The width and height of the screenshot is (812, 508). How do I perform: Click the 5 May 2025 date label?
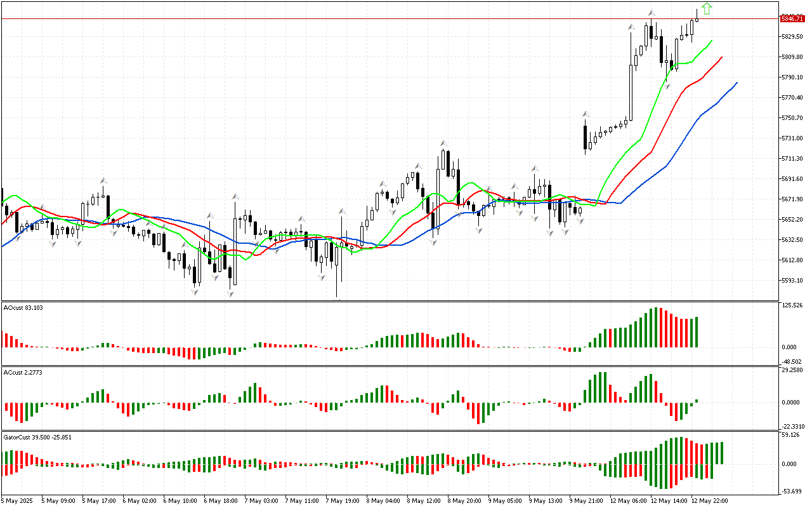(x=17, y=500)
